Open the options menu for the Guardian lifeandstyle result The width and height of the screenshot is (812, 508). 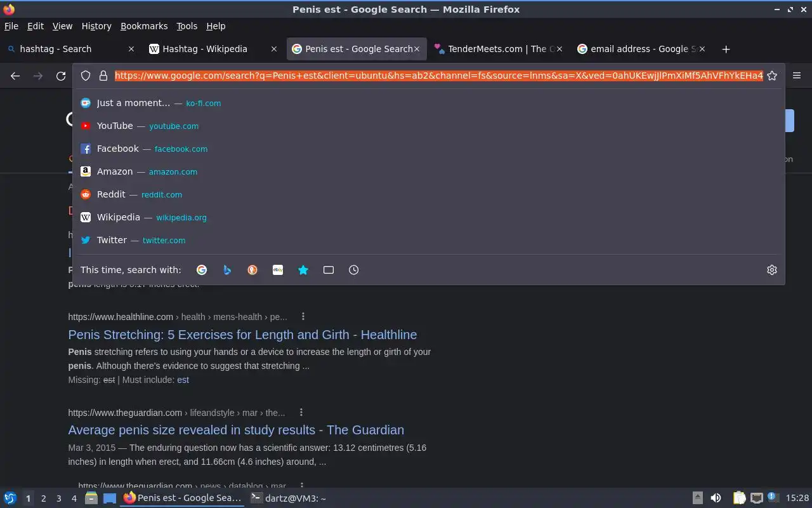click(x=301, y=413)
